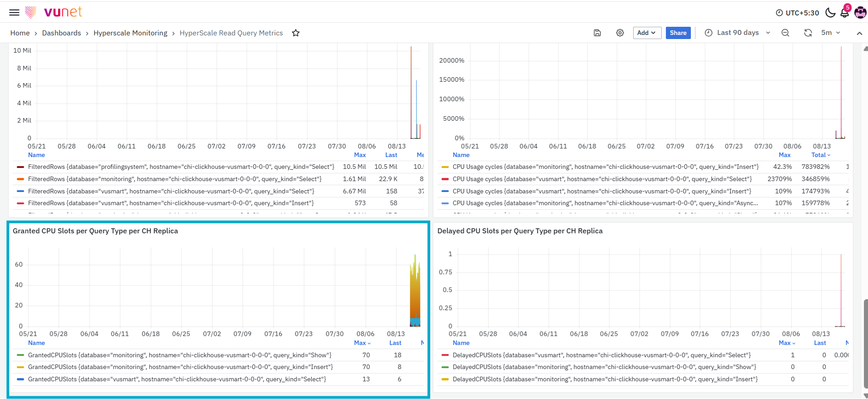
Task: Click the red DelayedCPUSlots vusmart color swatch
Action: tap(445, 355)
